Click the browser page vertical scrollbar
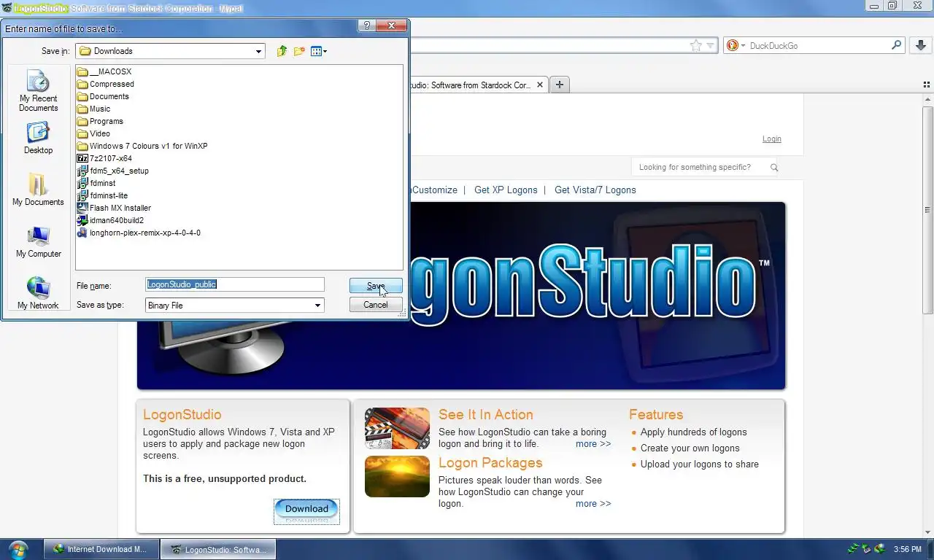 (x=927, y=211)
